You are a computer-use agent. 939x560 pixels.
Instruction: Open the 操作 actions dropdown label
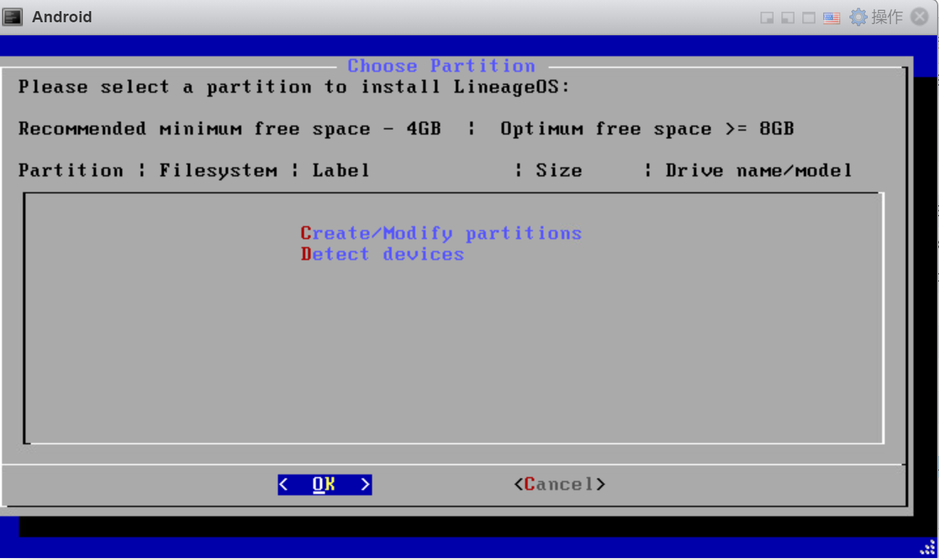887,17
